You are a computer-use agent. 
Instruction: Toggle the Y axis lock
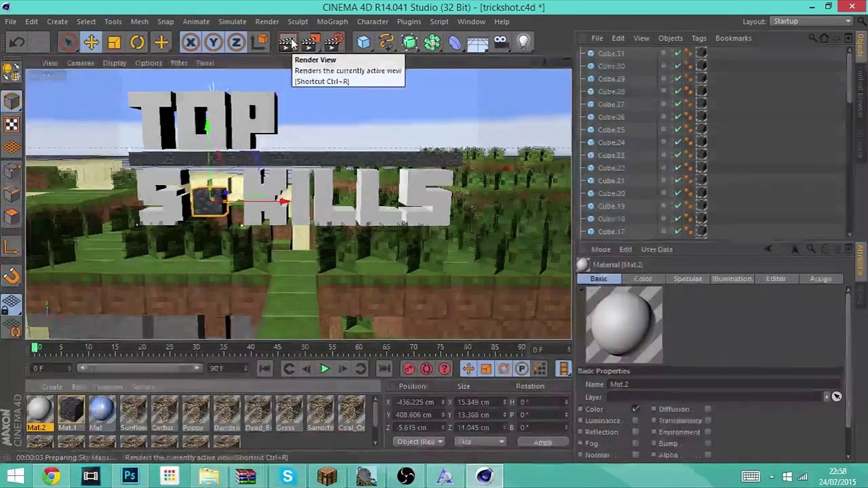click(x=214, y=43)
